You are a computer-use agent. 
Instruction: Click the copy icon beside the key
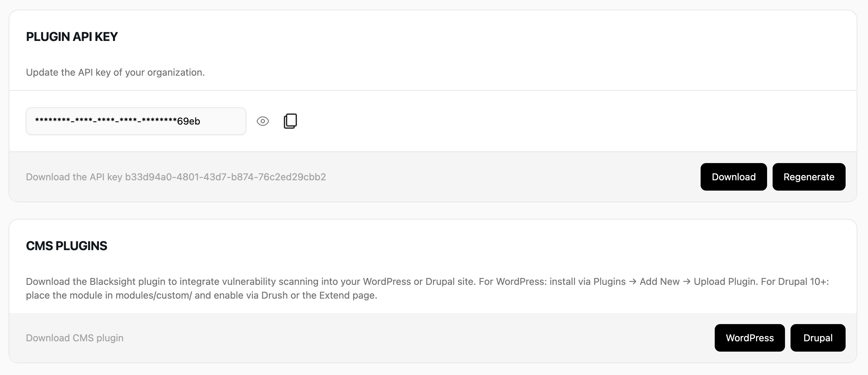[x=290, y=121]
